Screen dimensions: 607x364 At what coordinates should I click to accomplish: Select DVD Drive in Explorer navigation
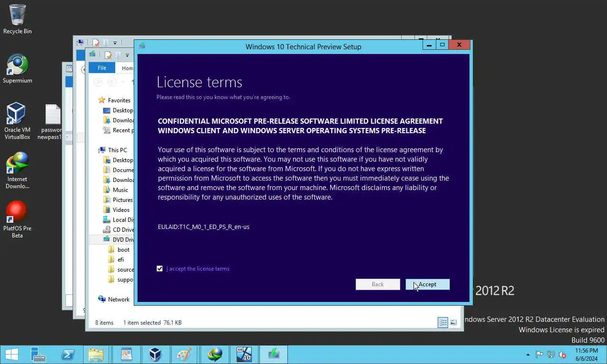[x=123, y=240]
